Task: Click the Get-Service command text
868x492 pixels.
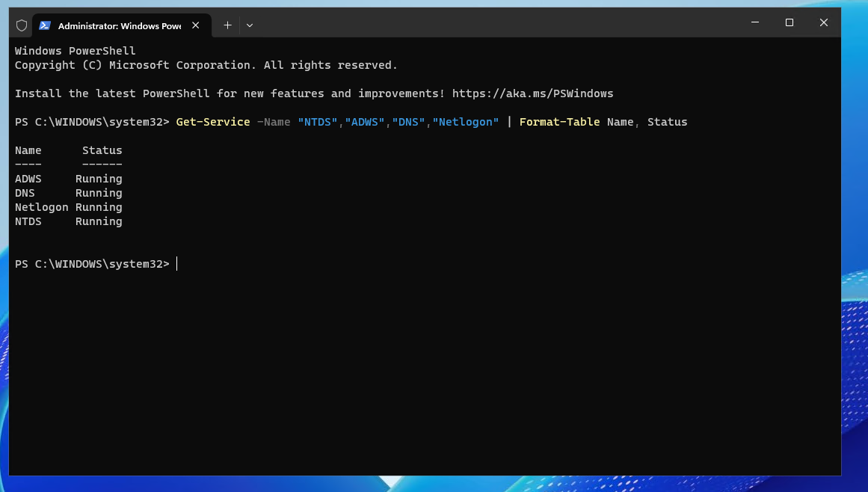Action: [213, 122]
